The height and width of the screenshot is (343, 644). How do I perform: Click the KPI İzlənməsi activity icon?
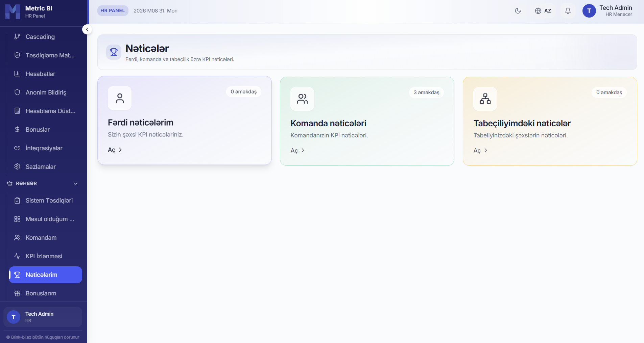pyautogui.click(x=17, y=256)
